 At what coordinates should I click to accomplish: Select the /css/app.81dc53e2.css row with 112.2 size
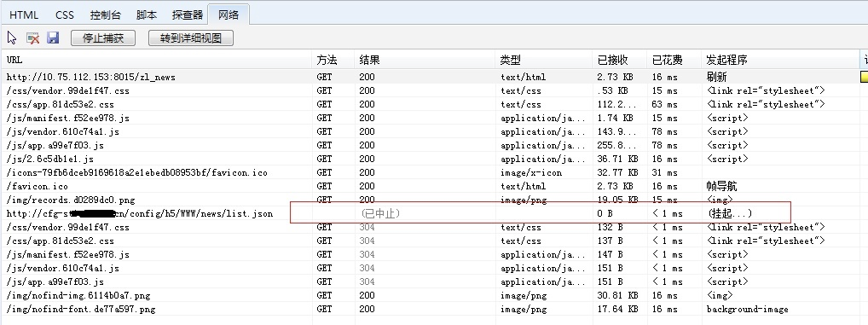pyautogui.click(x=434, y=104)
